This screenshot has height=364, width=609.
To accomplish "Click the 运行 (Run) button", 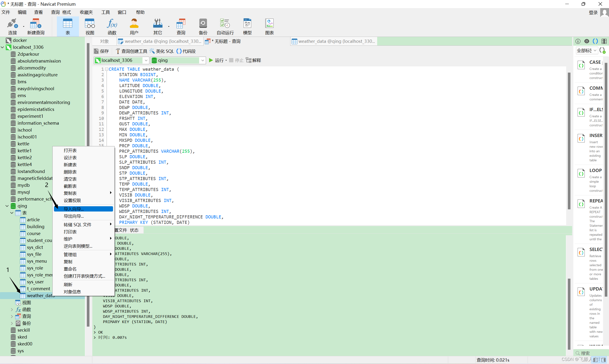I will 216,60.
